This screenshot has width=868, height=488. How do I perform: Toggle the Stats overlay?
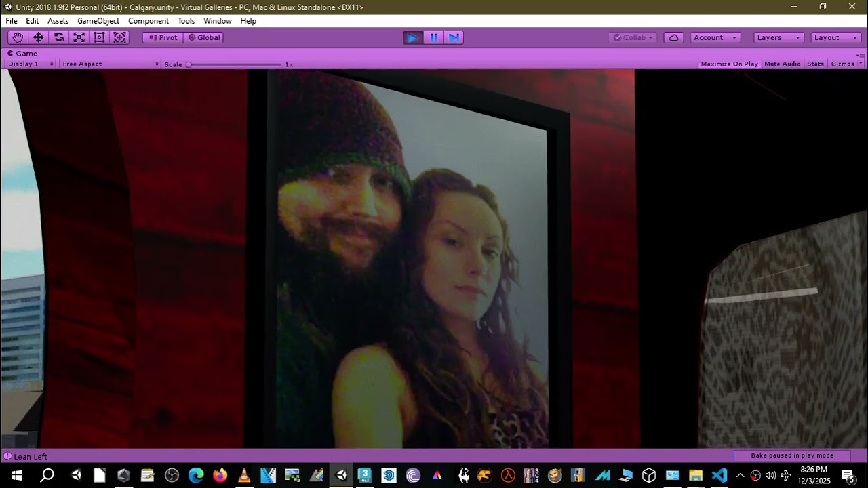816,64
